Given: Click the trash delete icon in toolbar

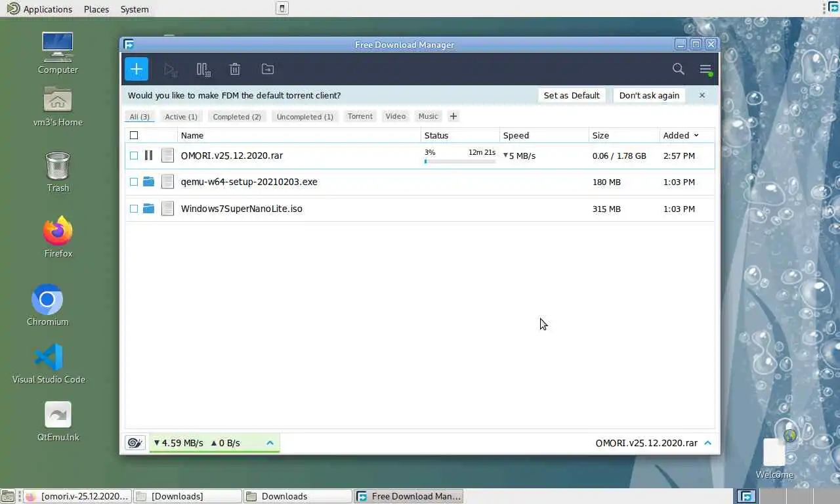Looking at the screenshot, I should coord(235,69).
